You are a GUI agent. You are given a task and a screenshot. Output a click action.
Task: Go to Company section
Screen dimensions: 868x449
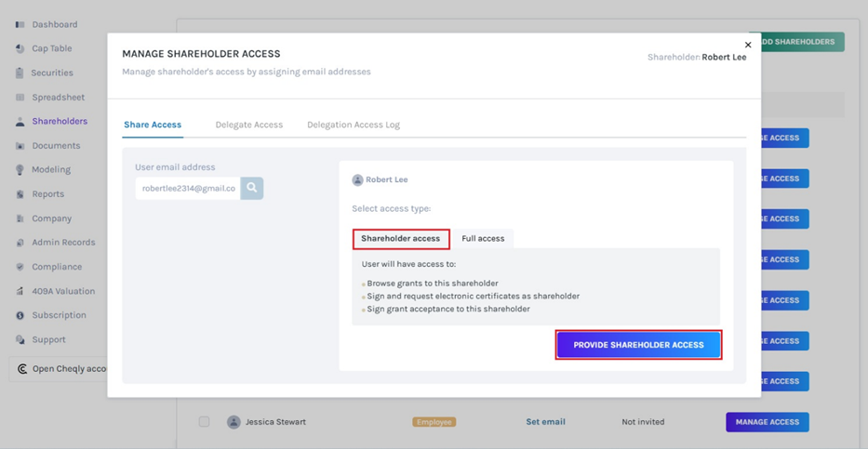pos(51,218)
